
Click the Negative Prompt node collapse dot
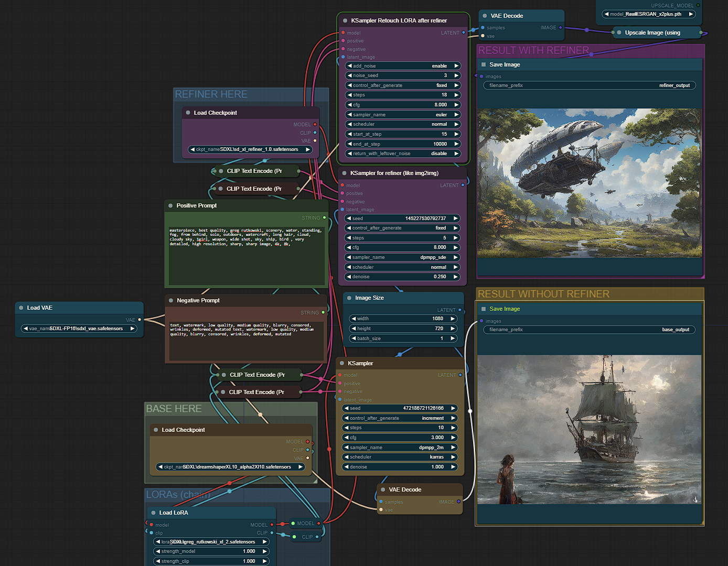pos(171,301)
